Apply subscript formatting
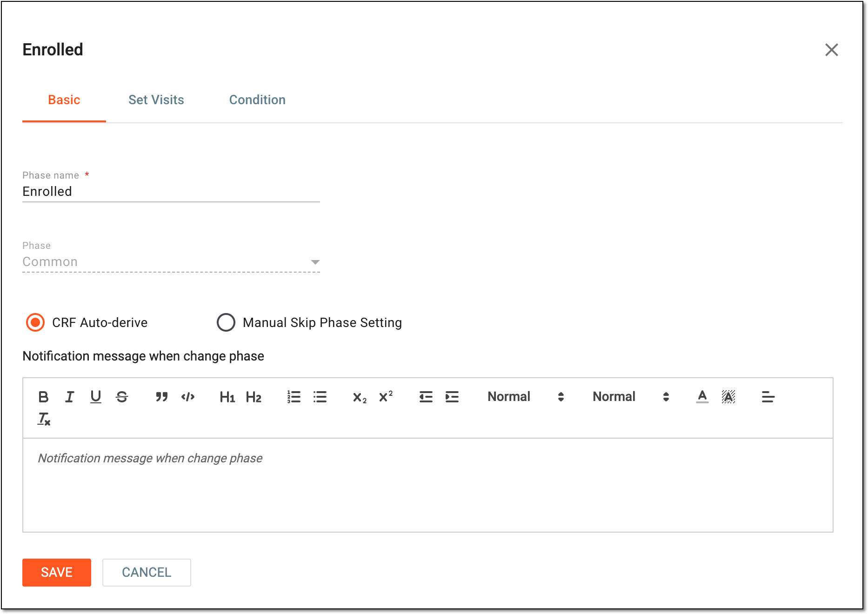Screen dimensions: 868x614 360,397
